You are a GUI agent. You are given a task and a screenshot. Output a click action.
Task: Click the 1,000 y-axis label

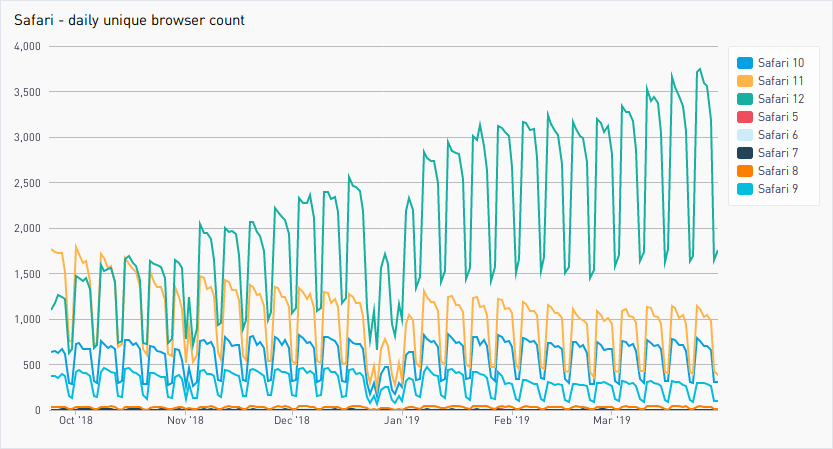(28, 319)
